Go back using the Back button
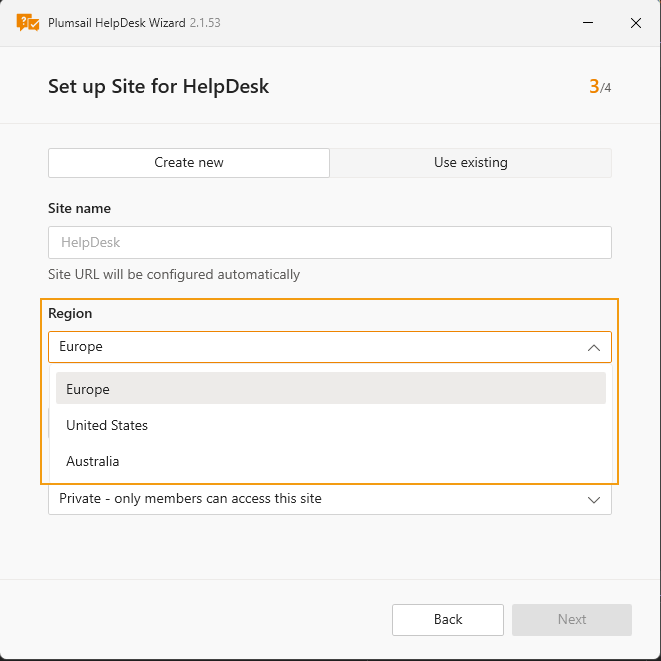 pyautogui.click(x=447, y=620)
